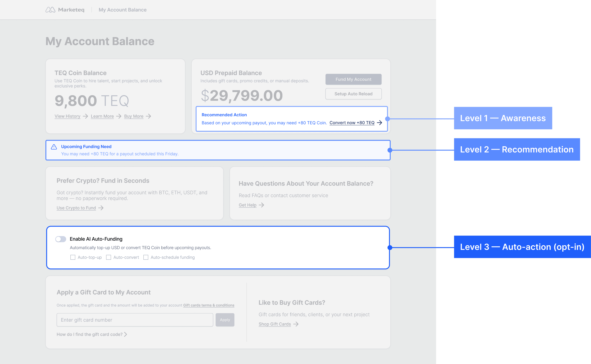The image size is (591, 364).
Task: Click arrow icon next to Shop Gift Cards
Action: click(296, 324)
